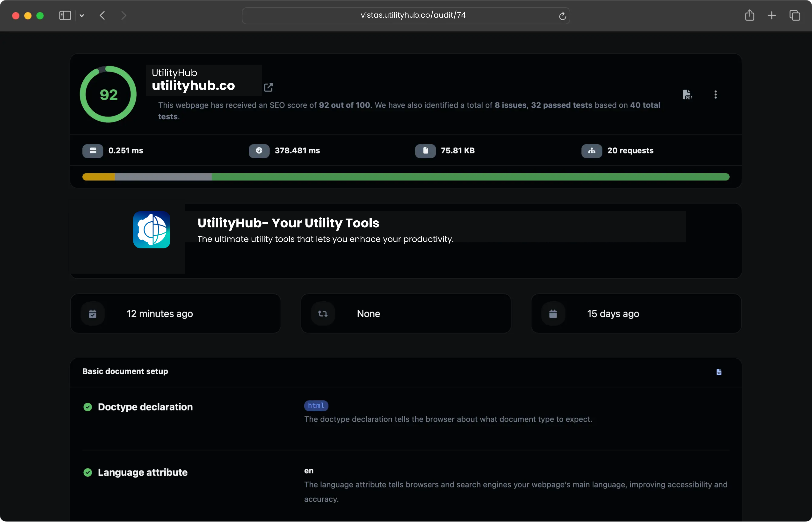812x522 pixels.
Task: Reload the page in Safari
Action: (562, 16)
